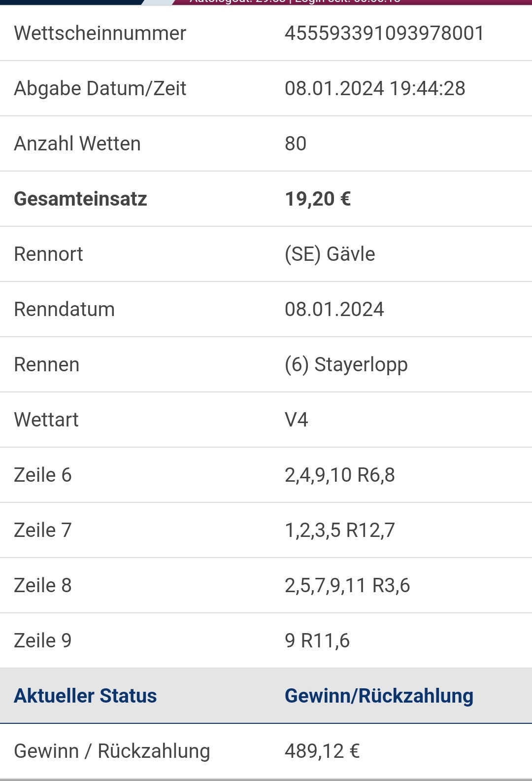
Task: Click the Autologout timer text at top
Action: pos(296,1)
